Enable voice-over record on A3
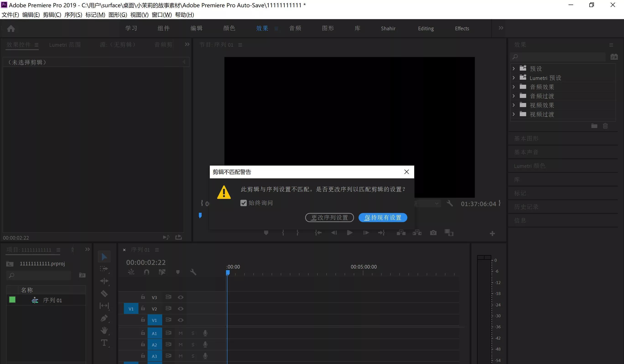Screen dimensions: 624x364 [205, 356]
